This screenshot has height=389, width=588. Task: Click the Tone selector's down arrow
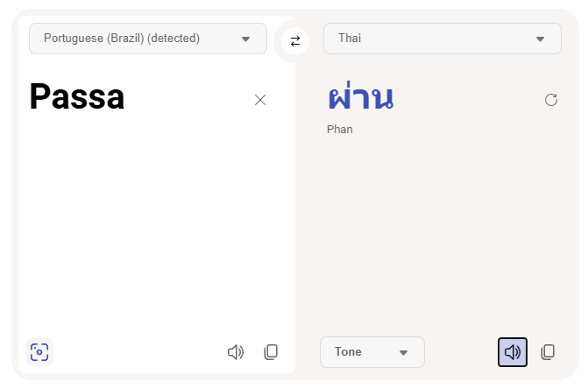coord(403,352)
